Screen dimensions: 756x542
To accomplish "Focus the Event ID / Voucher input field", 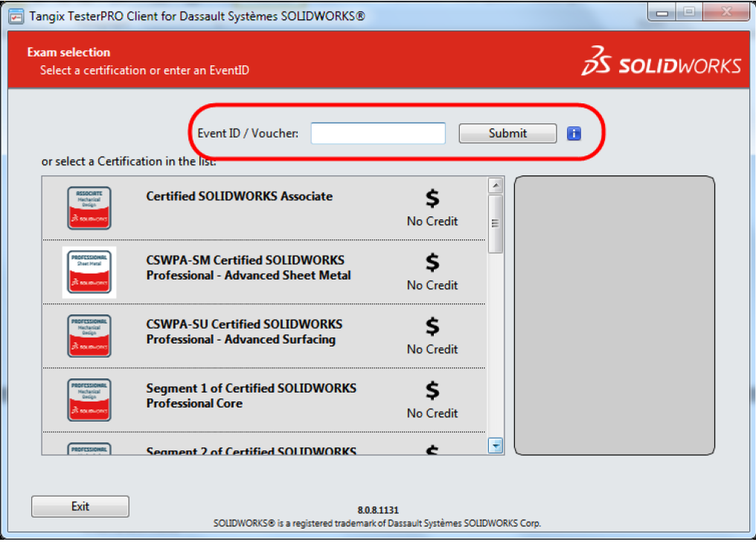I will pos(378,133).
